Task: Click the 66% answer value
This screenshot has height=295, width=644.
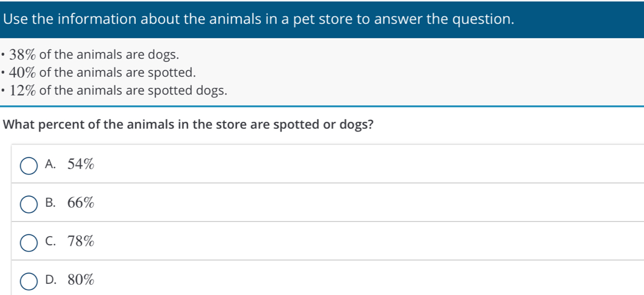Action: (81, 204)
